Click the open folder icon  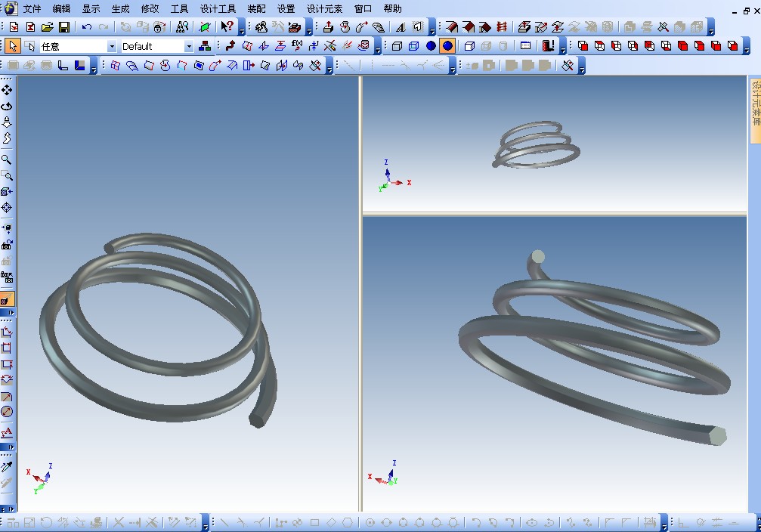(47, 26)
